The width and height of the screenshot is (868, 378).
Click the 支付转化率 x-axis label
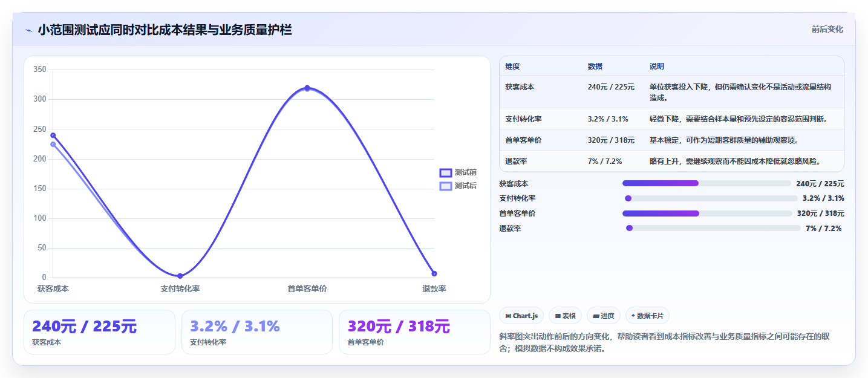coord(180,288)
